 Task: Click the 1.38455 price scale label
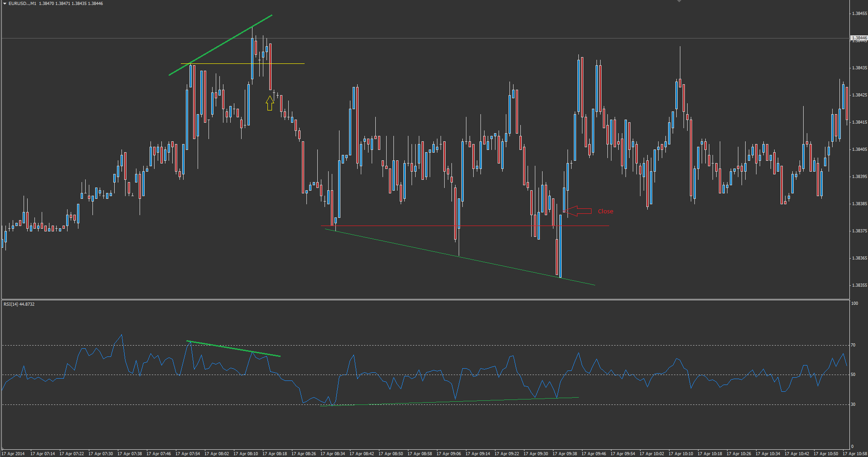(859, 14)
